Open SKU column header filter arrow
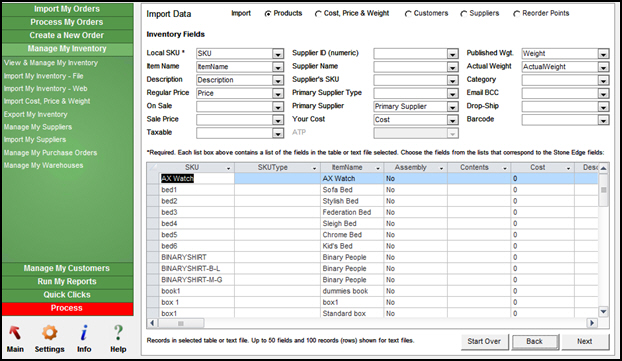This screenshot has width=622, height=361. pos(228,169)
